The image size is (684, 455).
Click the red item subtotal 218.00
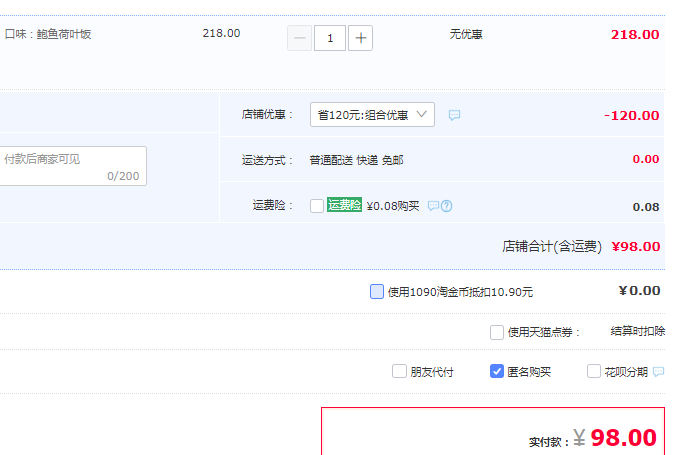click(x=635, y=34)
